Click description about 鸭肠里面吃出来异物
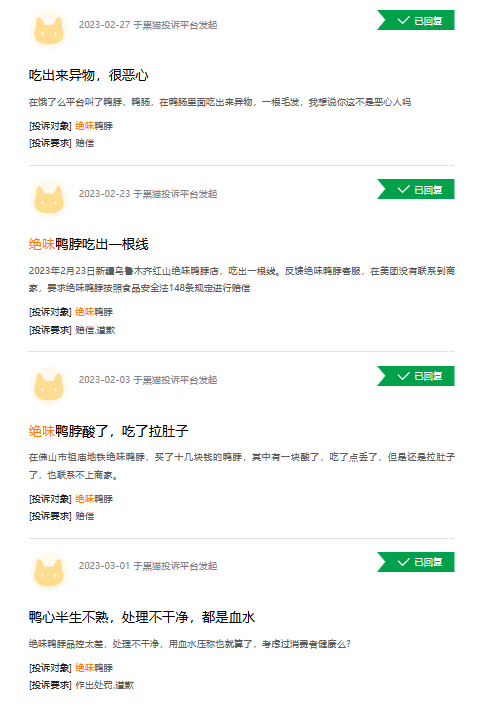 coord(220,102)
